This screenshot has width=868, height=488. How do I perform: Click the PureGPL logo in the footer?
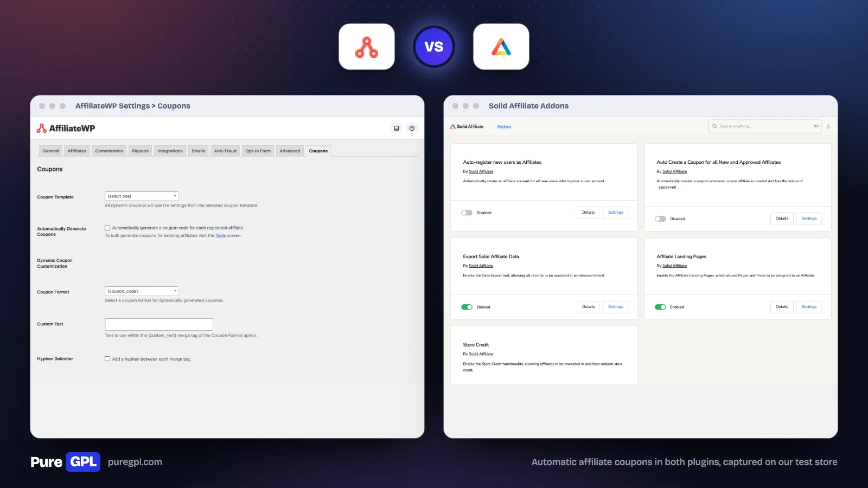[65, 462]
